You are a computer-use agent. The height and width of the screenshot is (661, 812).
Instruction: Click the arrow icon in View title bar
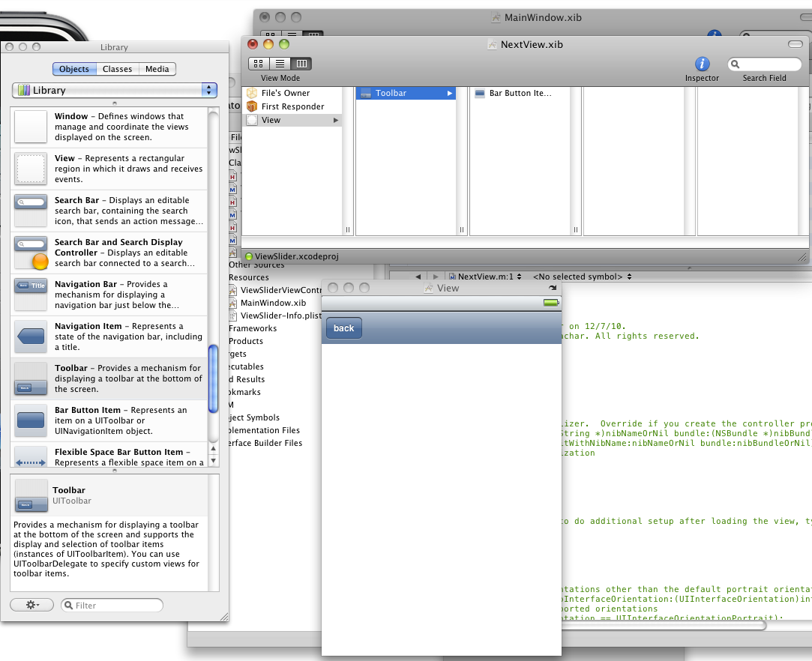point(553,288)
